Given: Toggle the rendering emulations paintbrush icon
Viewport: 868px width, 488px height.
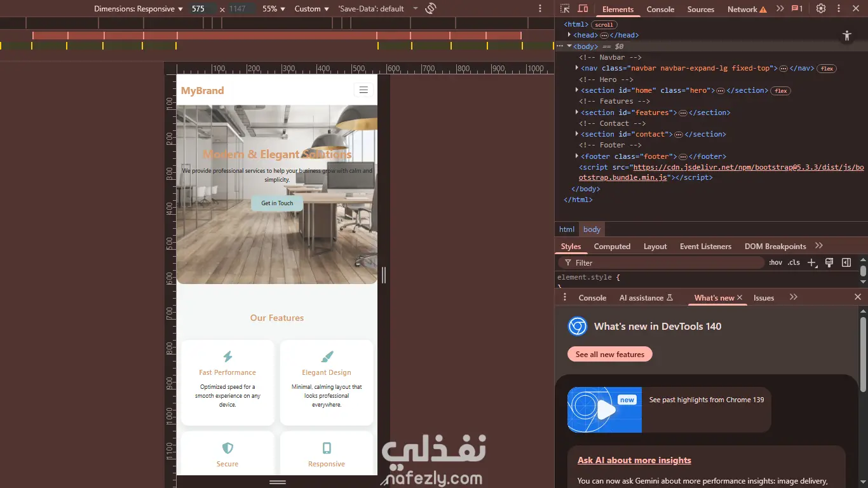Looking at the screenshot, I should pos(829,262).
